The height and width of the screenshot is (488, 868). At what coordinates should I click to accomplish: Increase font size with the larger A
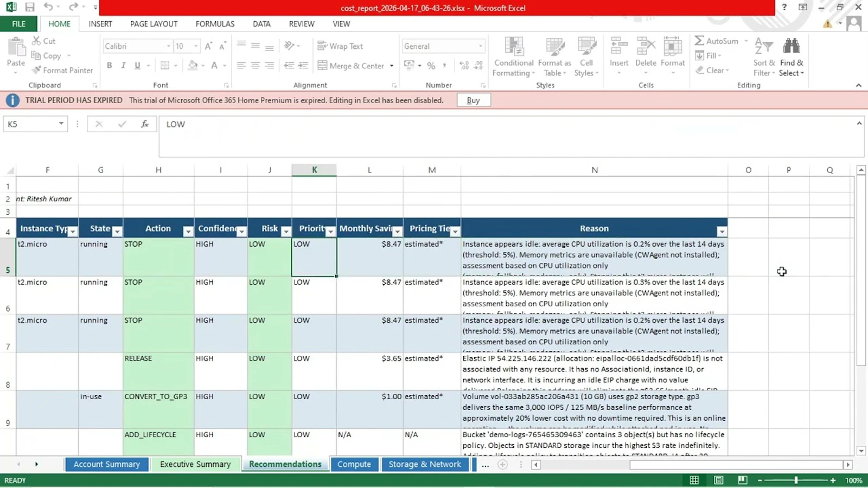pyautogui.click(x=208, y=46)
